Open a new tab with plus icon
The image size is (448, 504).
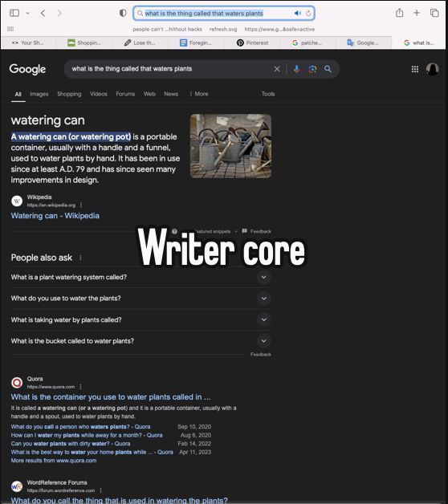point(417,13)
